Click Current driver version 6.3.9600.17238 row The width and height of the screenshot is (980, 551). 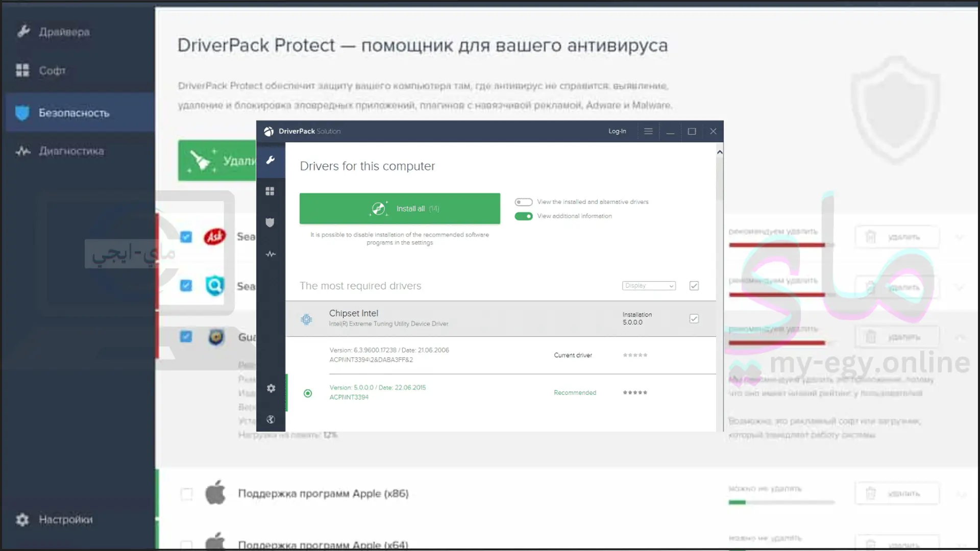(x=501, y=355)
